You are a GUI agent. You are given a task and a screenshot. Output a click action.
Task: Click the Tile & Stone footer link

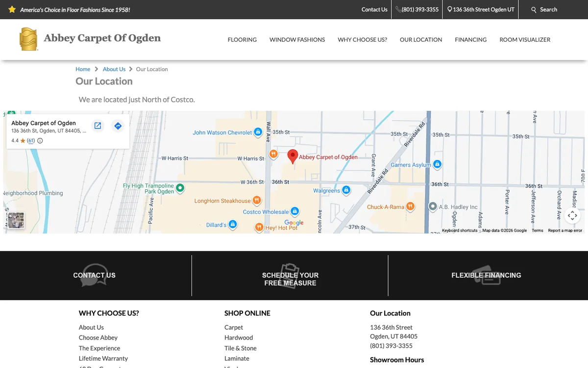(241, 348)
